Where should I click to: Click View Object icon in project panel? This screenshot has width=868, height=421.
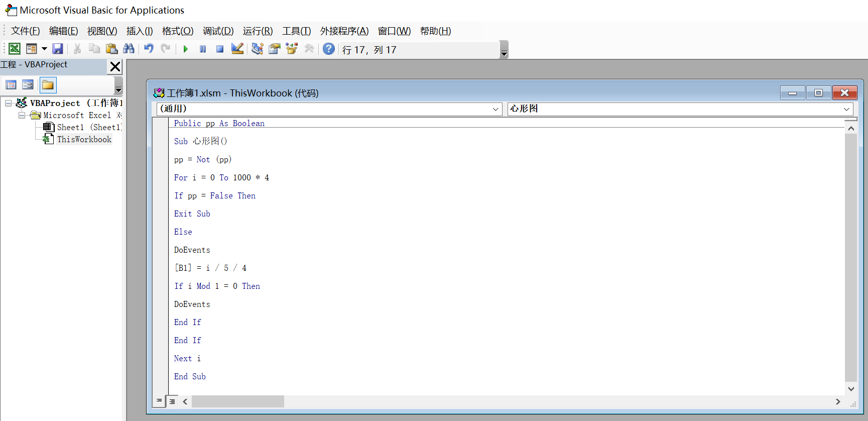(x=28, y=85)
